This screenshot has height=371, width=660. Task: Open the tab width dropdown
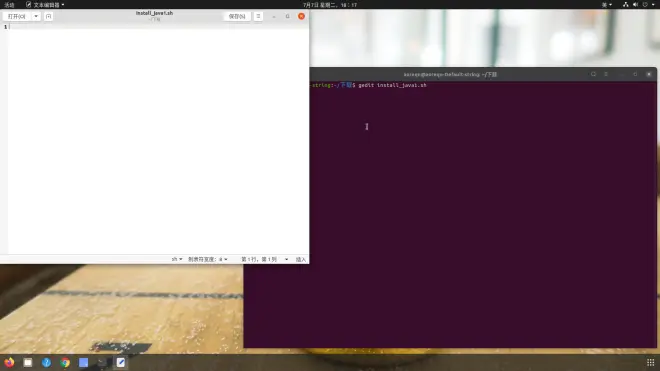coord(208,259)
